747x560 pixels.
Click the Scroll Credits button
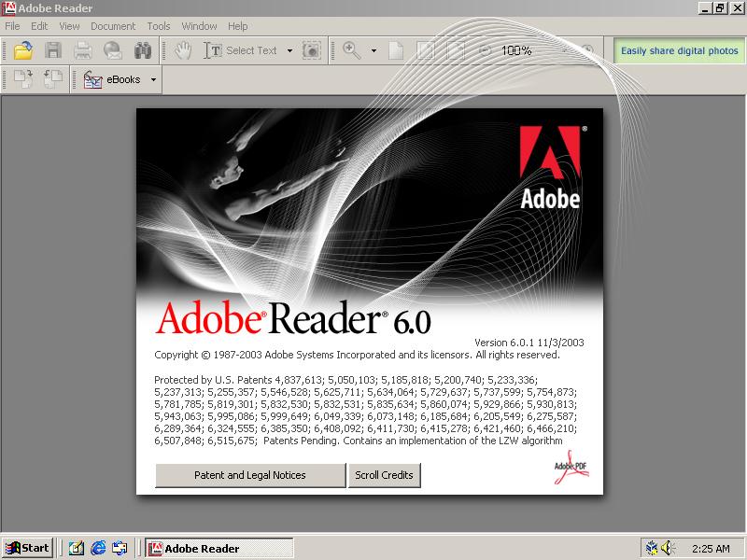tap(384, 475)
